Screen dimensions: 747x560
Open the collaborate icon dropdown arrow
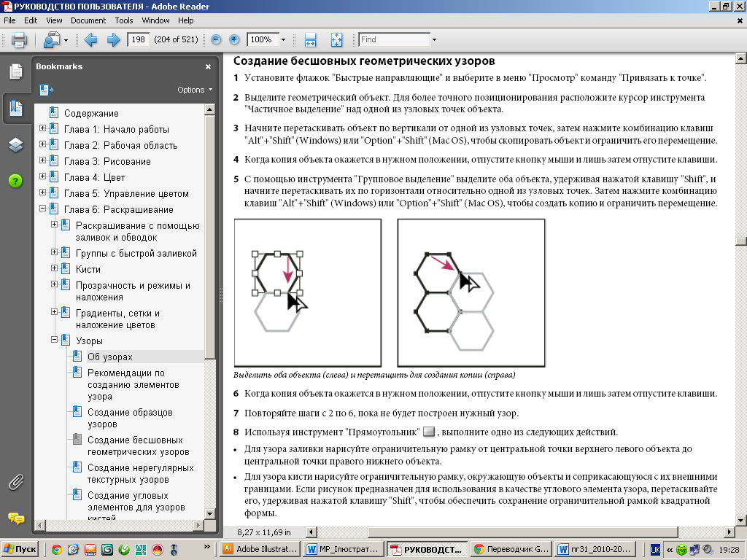pos(66,40)
